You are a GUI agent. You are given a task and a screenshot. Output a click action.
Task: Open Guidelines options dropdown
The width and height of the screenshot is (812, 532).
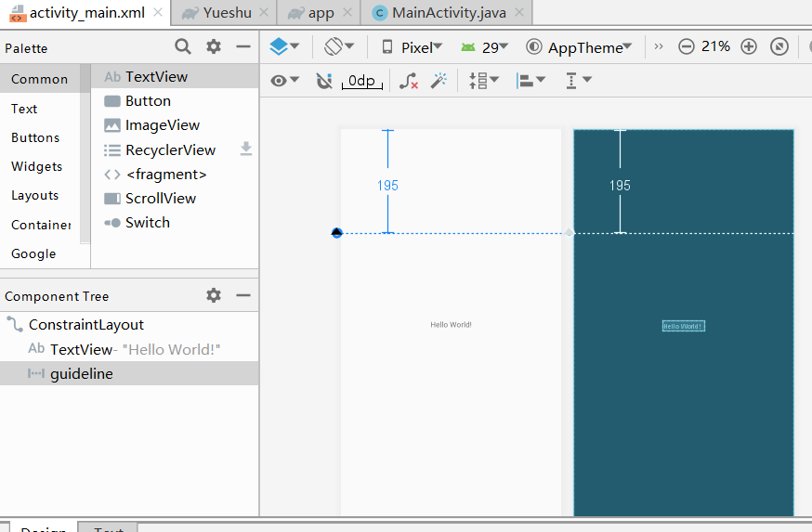click(x=579, y=81)
